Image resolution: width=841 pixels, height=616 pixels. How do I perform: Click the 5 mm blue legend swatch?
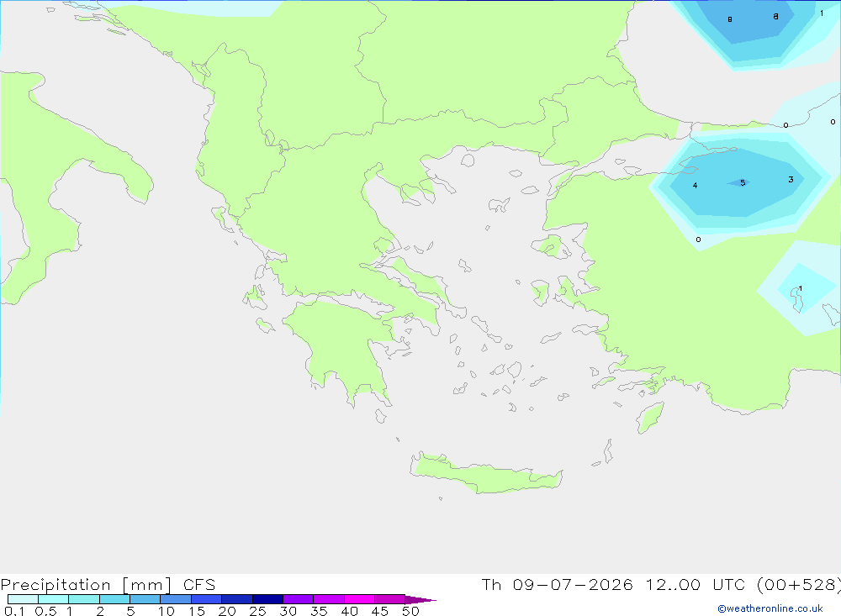tap(145, 599)
